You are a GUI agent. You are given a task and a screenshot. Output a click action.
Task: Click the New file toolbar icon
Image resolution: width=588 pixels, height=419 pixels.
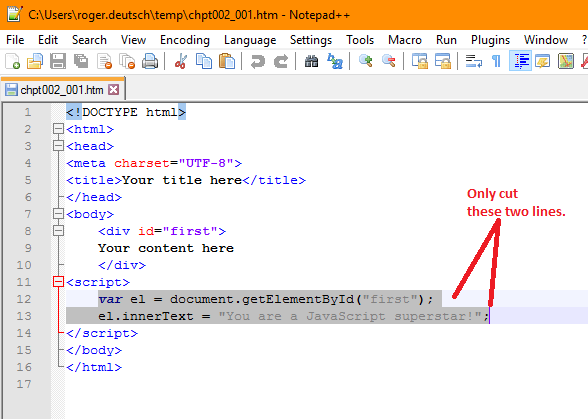12,61
